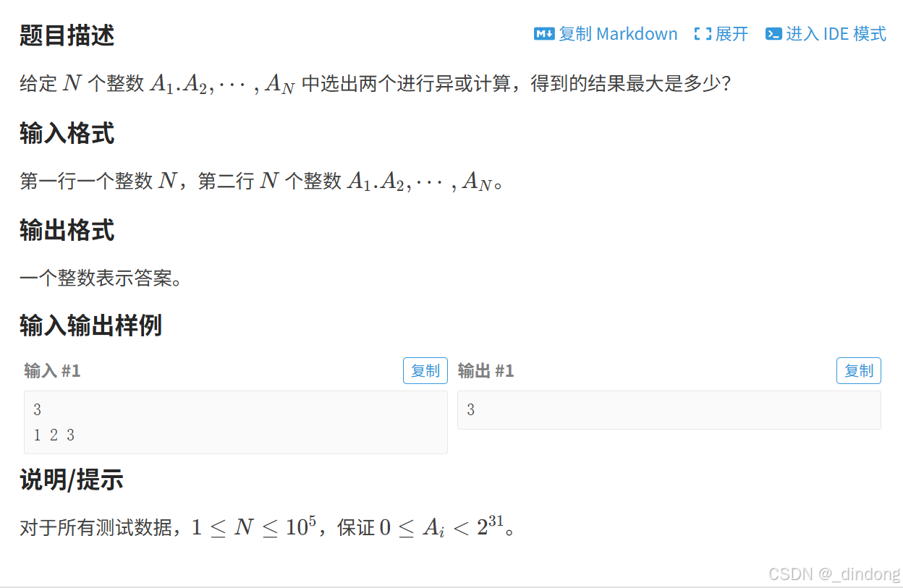Click inside the sample output code box
903x588 pixels.
click(x=669, y=410)
